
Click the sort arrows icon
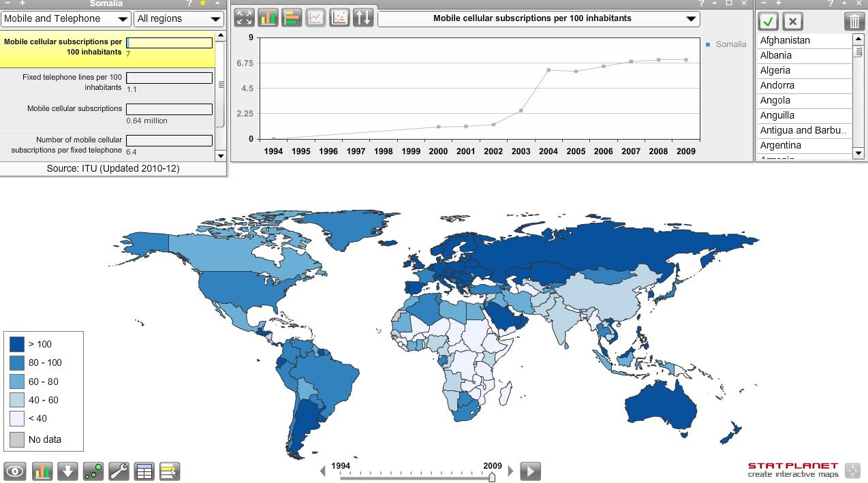tap(363, 18)
